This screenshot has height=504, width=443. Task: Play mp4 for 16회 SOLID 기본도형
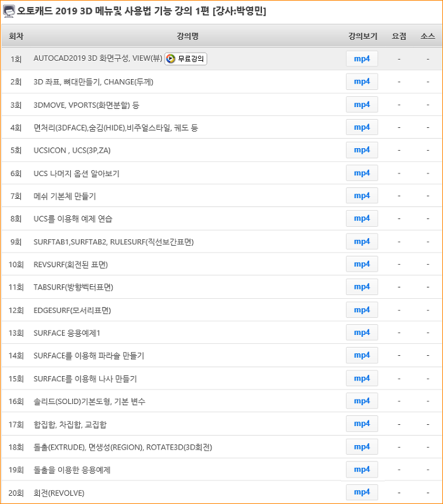(x=362, y=401)
